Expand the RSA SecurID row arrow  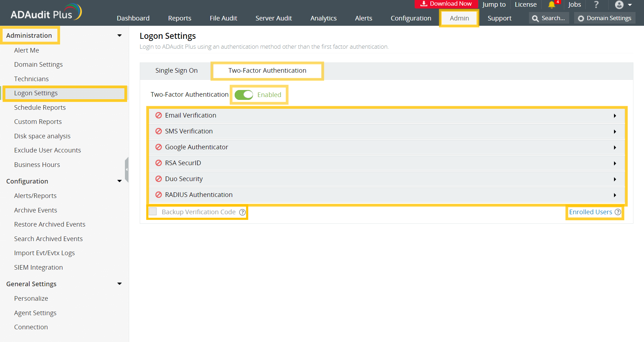click(x=615, y=163)
